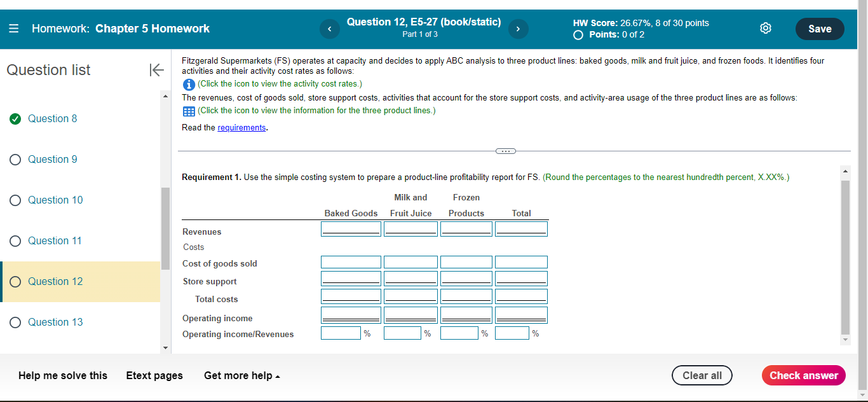Click the green checkmark beside Question 8

[15, 118]
